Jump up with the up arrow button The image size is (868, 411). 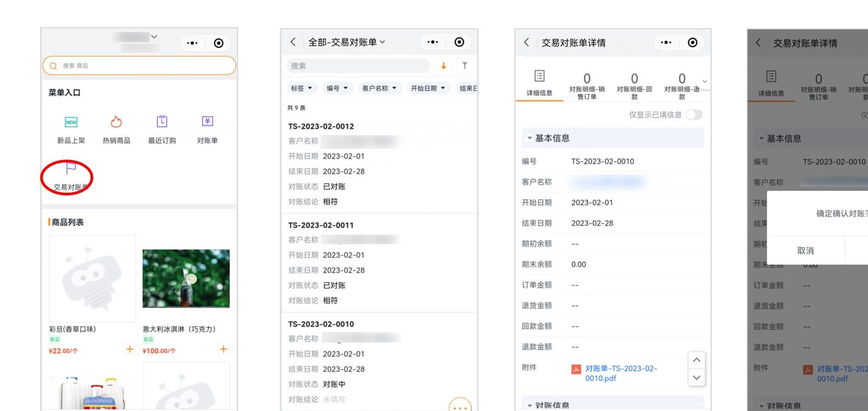pyautogui.click(x=697, y=360)
